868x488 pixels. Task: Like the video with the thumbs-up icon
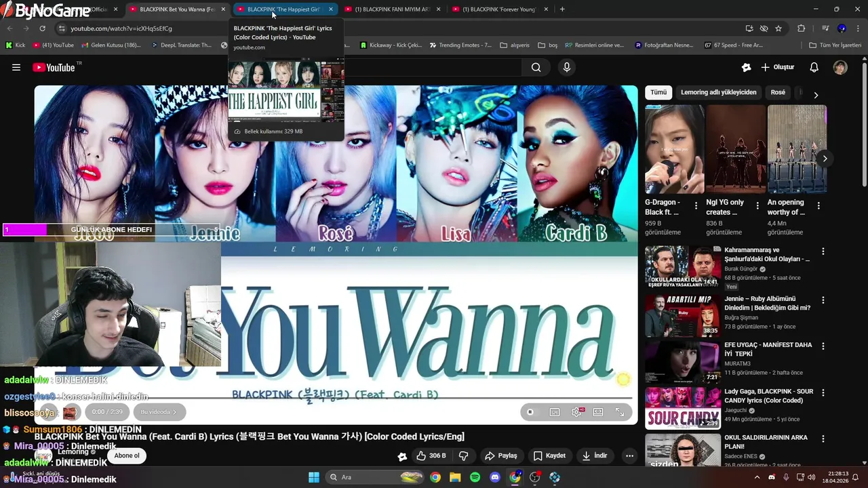pos(431,455)
